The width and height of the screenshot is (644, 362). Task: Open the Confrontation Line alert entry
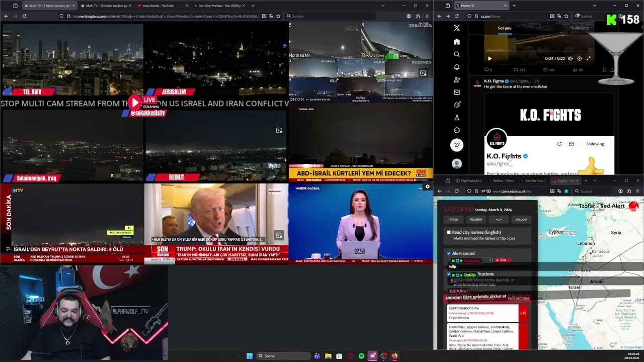pos(487,313)
